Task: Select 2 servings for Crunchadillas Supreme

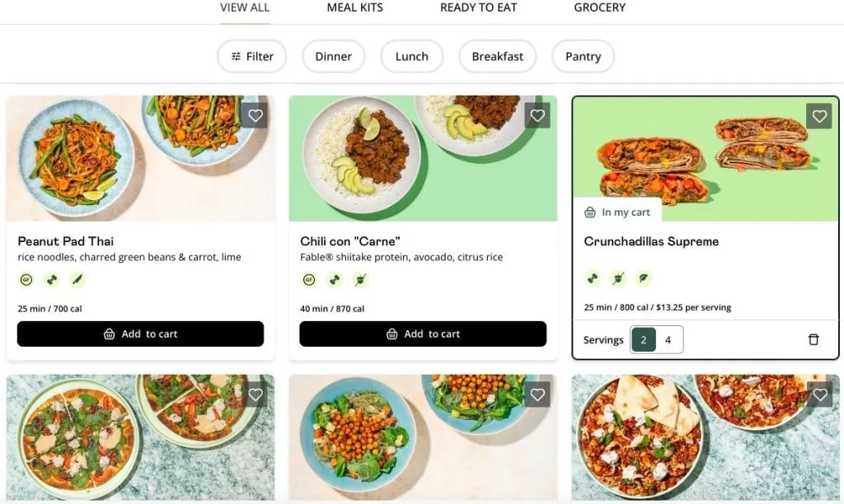Action: [644, 339]
